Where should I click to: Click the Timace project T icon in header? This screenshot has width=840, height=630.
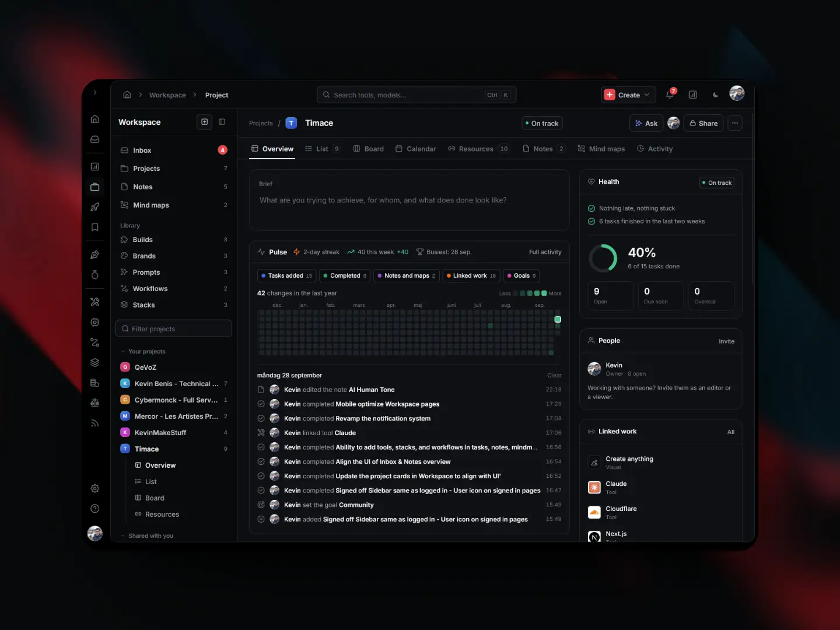coord(292,123)
